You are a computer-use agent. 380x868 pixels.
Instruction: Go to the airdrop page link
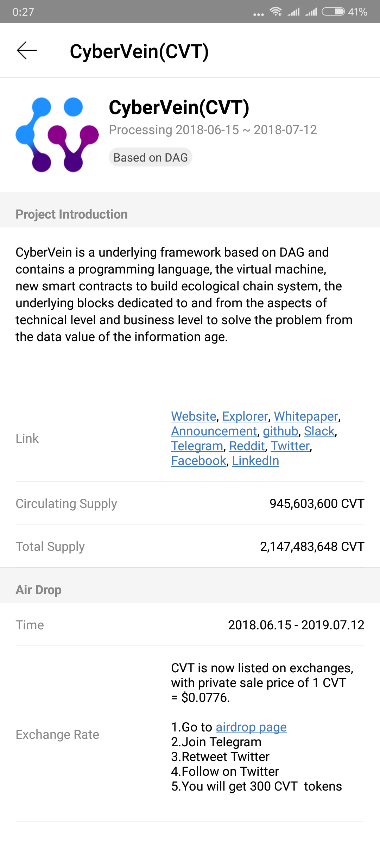[x=251, y=727]
